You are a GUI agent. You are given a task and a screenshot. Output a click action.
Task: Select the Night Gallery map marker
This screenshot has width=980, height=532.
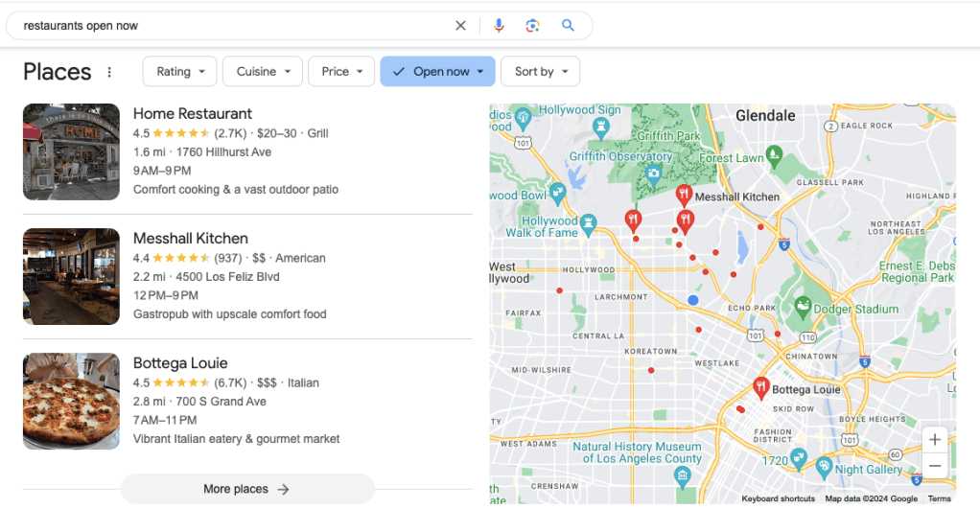824,468
